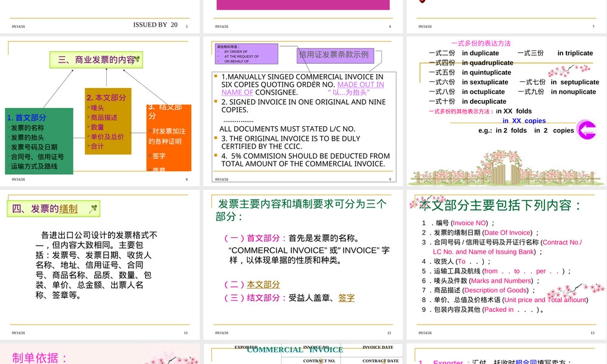Click '3. THE ORIGINAL INVOICE' bullet text
This screenshot has width=607, height=364.
tap(291, 143)
